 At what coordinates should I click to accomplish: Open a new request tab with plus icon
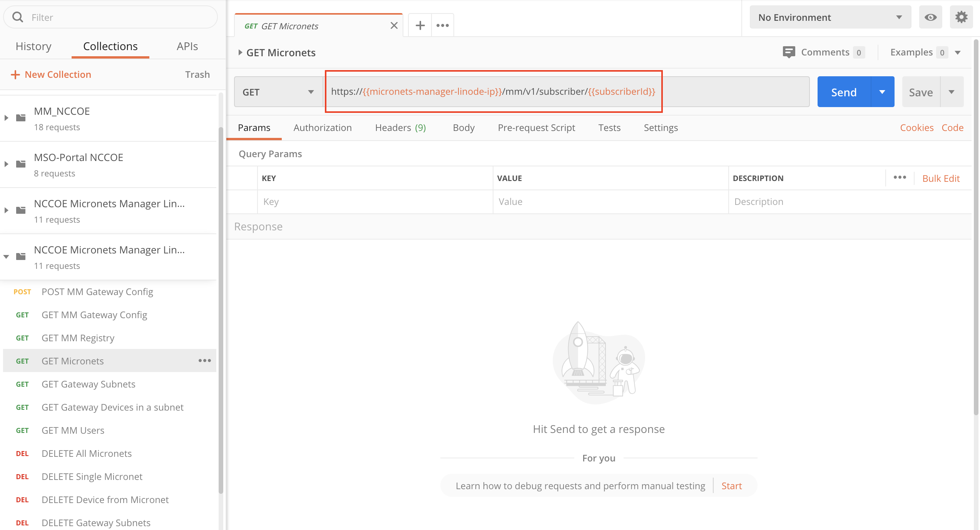click(x=420, y=25)
